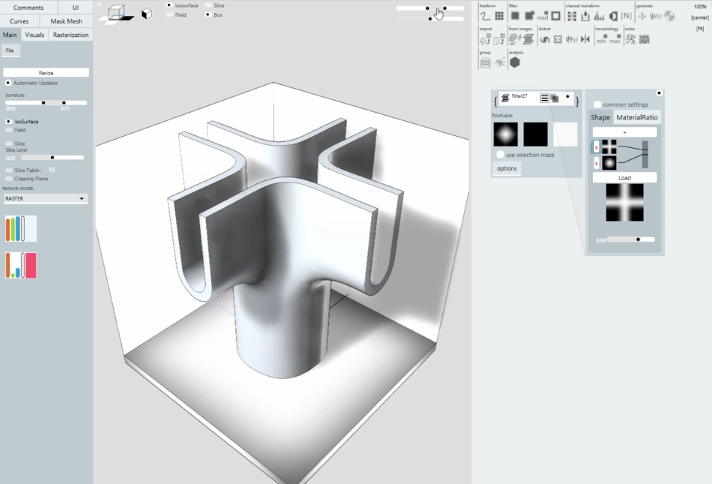Click the hollow square outline filter icon
This screenshot has height=484, width=712.
coord(556,16)
